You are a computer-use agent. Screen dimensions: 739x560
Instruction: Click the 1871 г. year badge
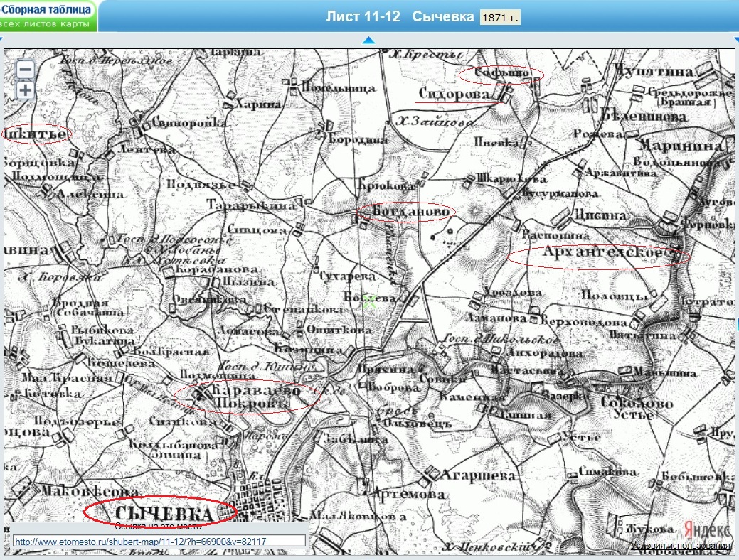coord(500,18)
